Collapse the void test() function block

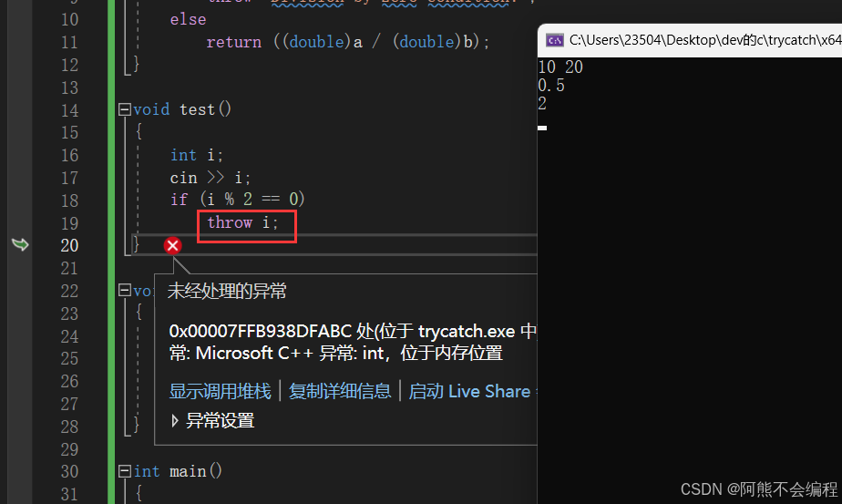[x=125, y=109]
